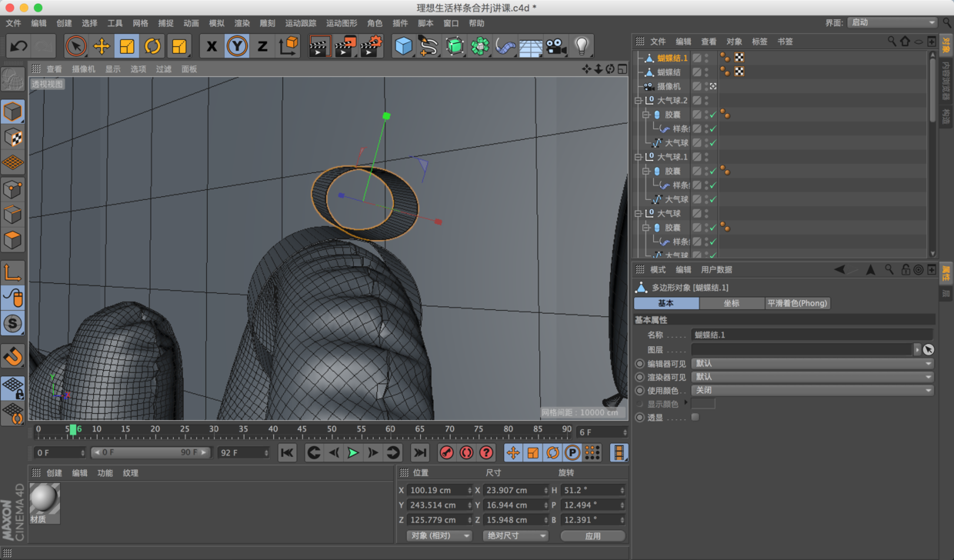Screen dimensions: 954x560
Task: Click object manager search magnifier icon
Action: pyautogui.click(x=892, y=42)
